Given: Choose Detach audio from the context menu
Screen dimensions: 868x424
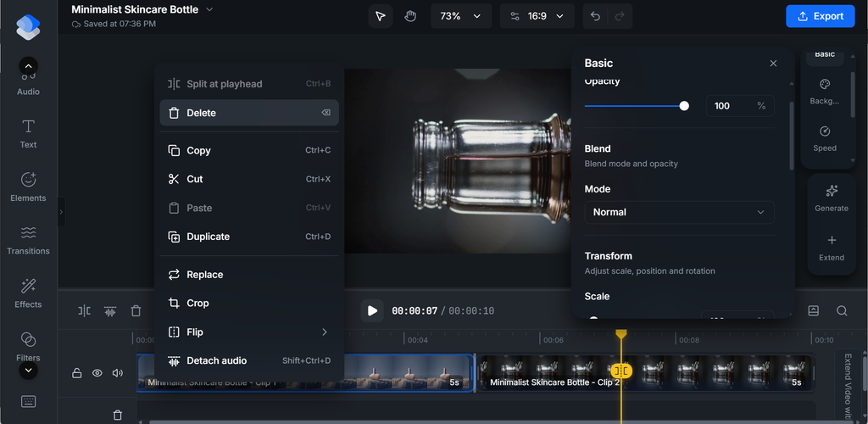Looking at the screenshot, I should coord(249,361).
